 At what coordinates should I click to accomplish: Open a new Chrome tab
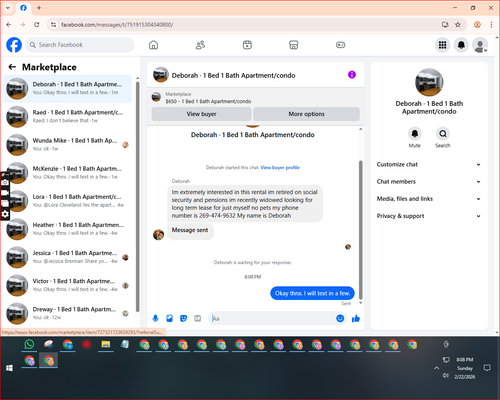coord(39,7)
